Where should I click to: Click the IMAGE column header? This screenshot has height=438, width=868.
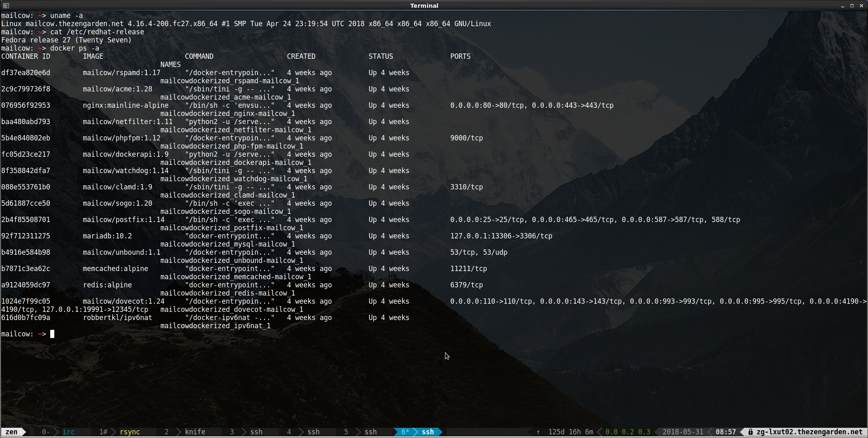pyautogui.click(x=93, y=56)
